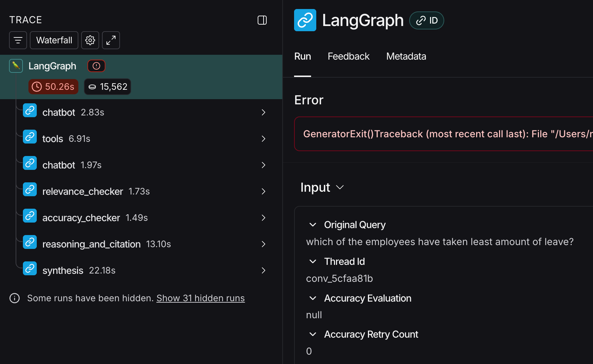Expand the synthesis run chevron

264,270
